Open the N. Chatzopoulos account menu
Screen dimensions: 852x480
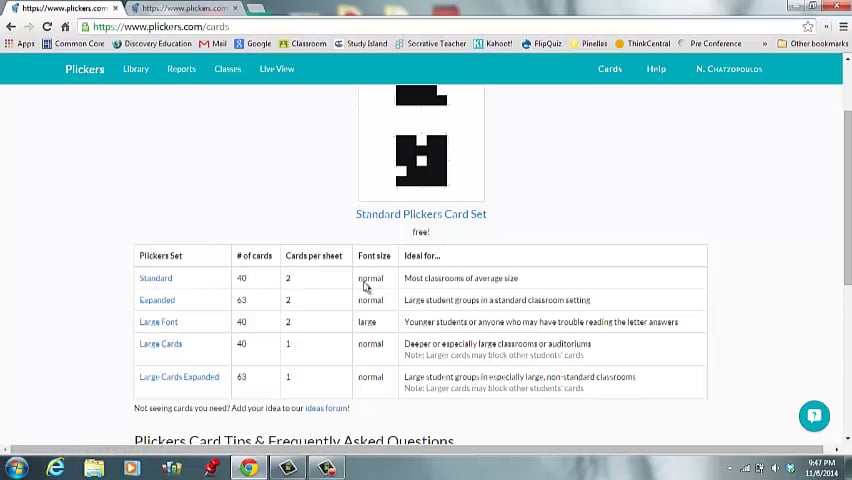coord(729,69)
